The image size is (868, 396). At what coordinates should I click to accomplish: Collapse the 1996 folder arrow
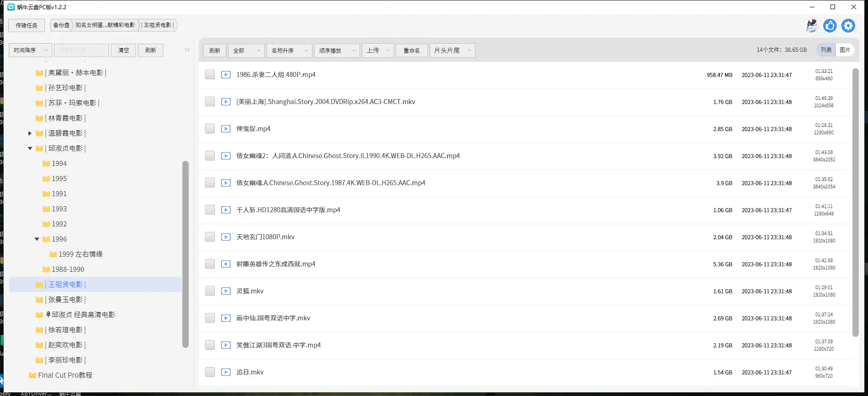coord(37,239)
